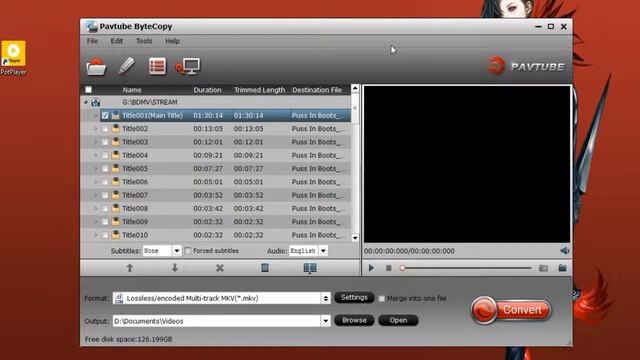Click the preview seek bar track

pyautogui.click(x=467, y=268)
